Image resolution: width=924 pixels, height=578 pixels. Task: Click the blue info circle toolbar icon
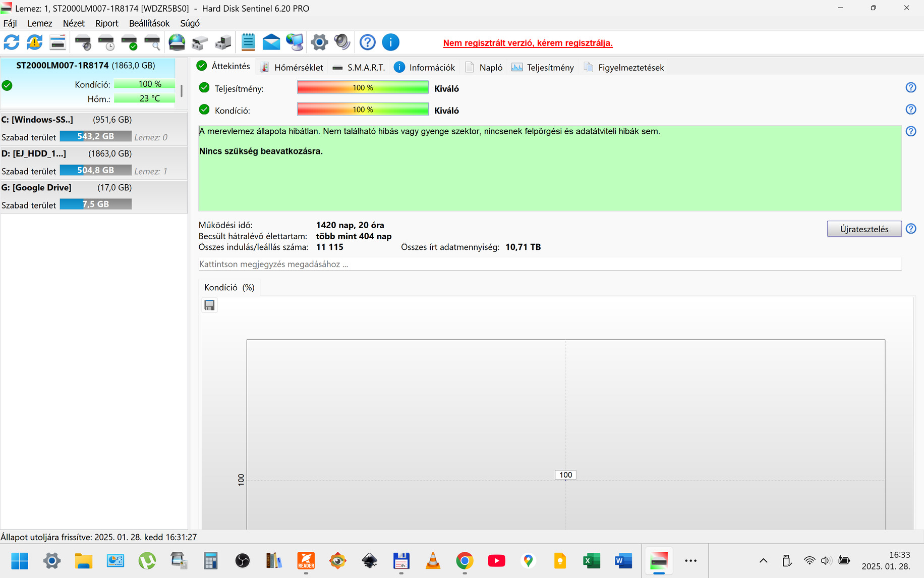(x=391, y=42)
